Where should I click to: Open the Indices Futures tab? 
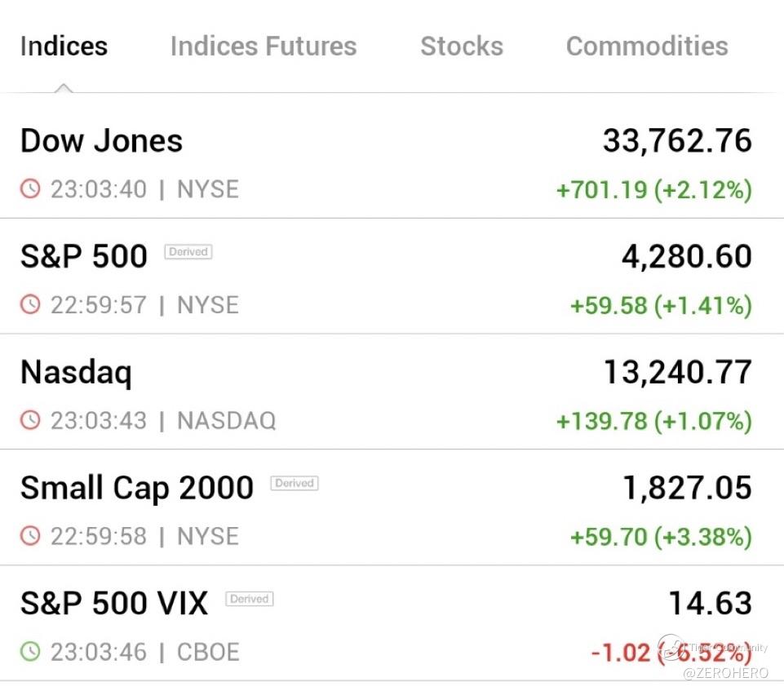264,47
